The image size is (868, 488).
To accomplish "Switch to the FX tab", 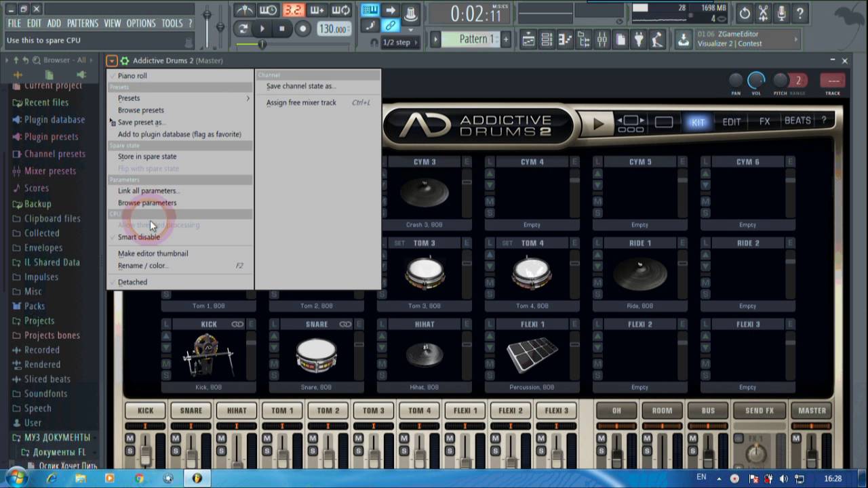I will [764, 122].
